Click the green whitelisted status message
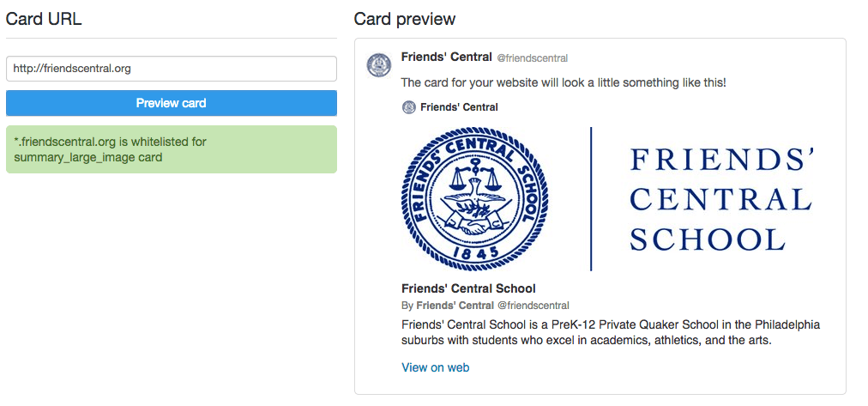This screenshot has width=868, height=406. (172, 149)
